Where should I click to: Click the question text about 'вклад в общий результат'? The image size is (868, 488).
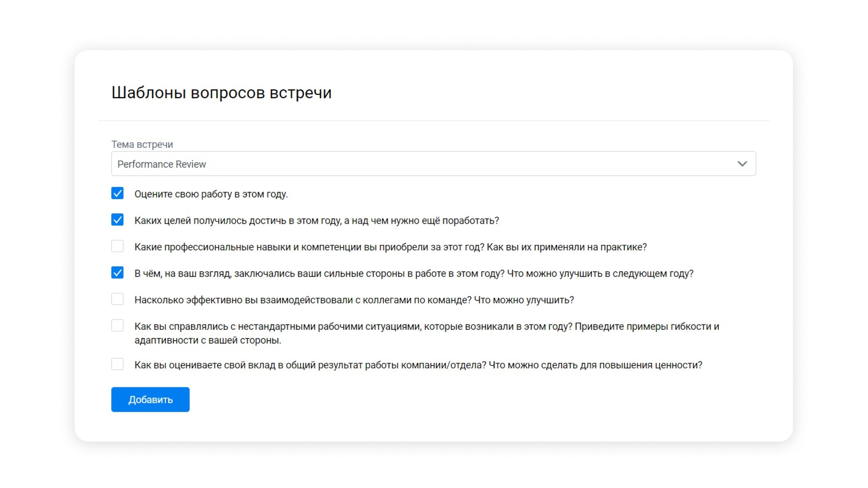(x=418, y=365)
